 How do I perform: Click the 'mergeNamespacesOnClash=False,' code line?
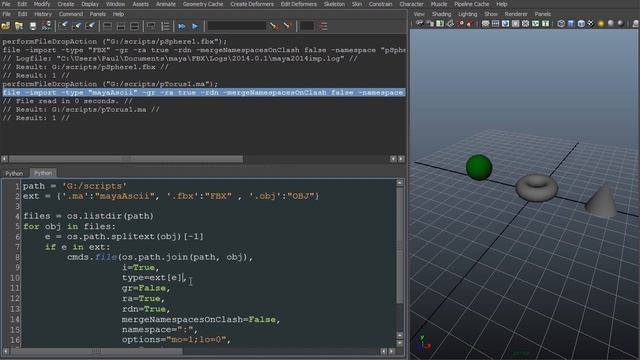(x=201, y=319)
